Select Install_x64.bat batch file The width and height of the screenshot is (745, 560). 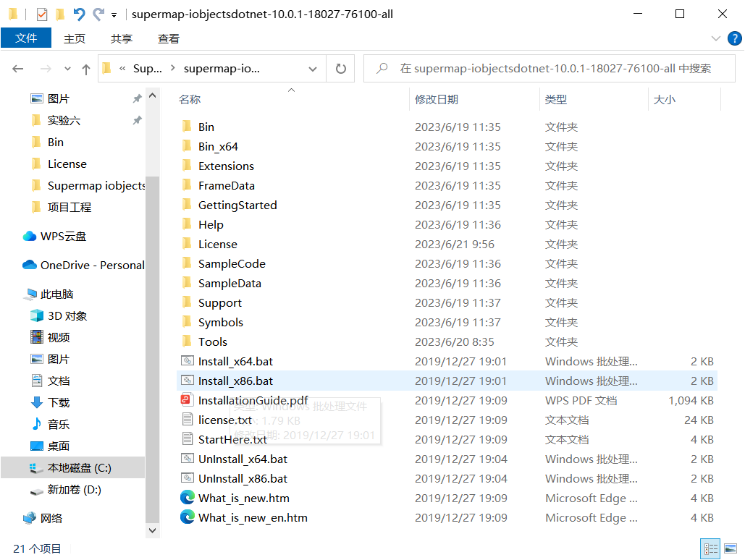point(235,361)
